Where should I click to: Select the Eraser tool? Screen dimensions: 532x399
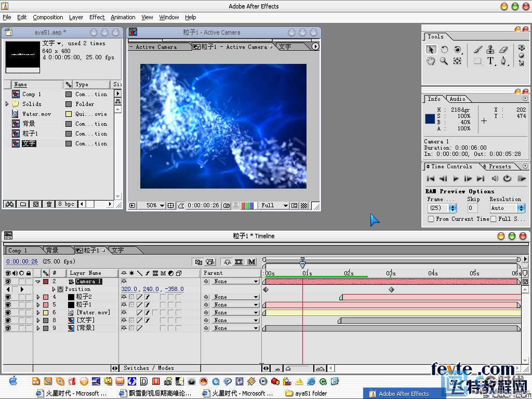click(x=503, y=49)
